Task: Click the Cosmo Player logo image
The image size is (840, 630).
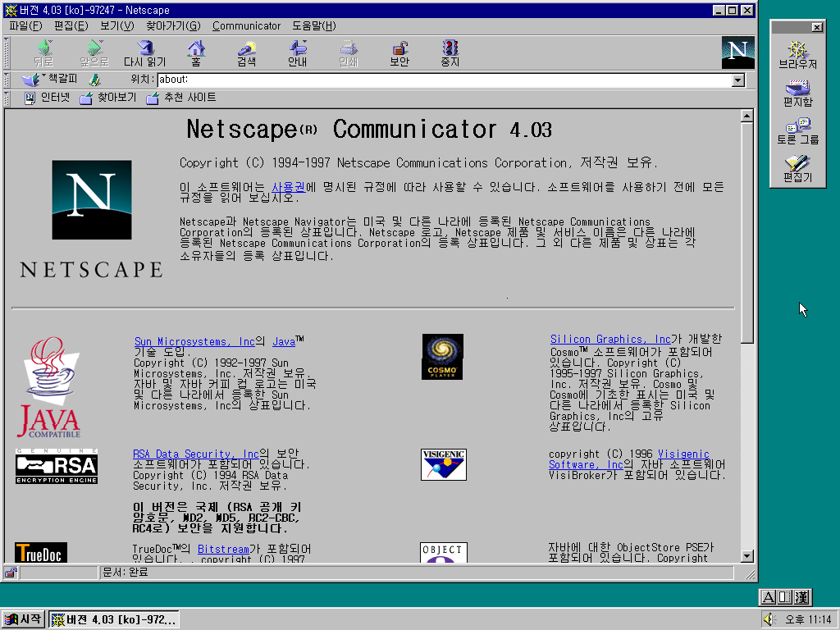Action: [442, 357]
